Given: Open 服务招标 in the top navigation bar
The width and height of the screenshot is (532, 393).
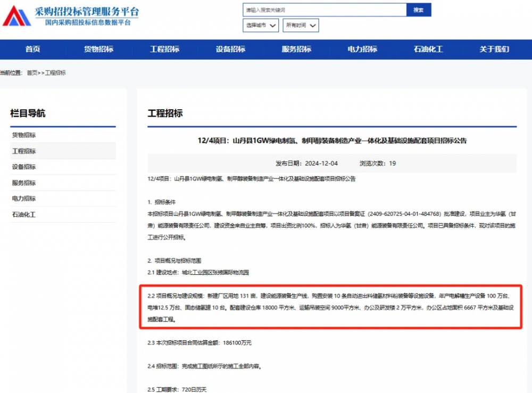Looking at the screenshot, I should (296, 49).
